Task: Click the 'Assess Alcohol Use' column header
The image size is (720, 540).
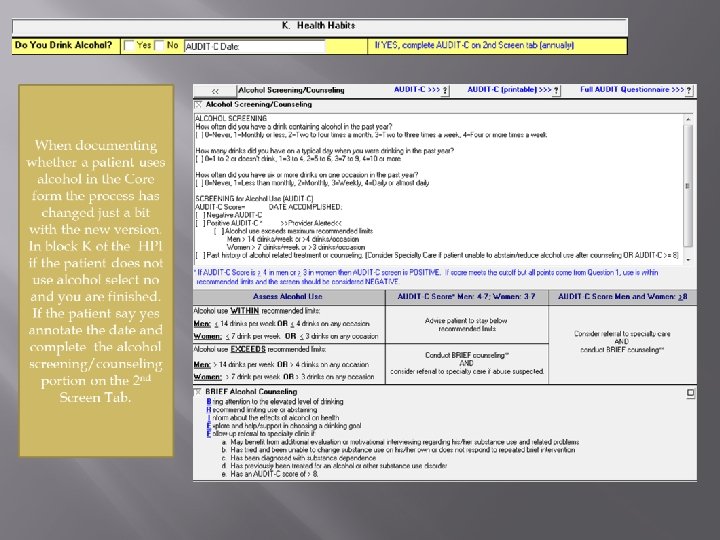Action: 288,297
